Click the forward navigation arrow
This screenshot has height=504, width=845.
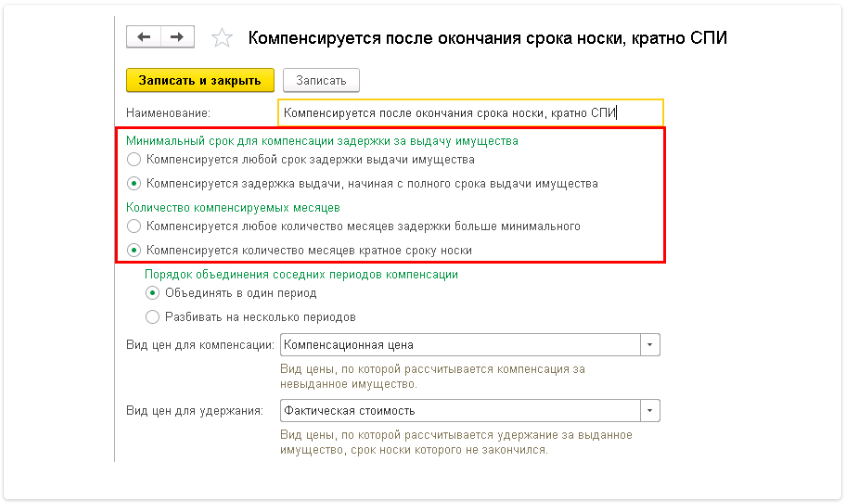click(x=176, y=37)
